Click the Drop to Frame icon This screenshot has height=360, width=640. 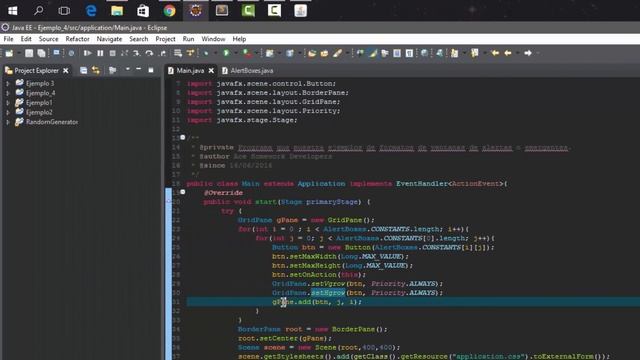(x=178, y=53)
